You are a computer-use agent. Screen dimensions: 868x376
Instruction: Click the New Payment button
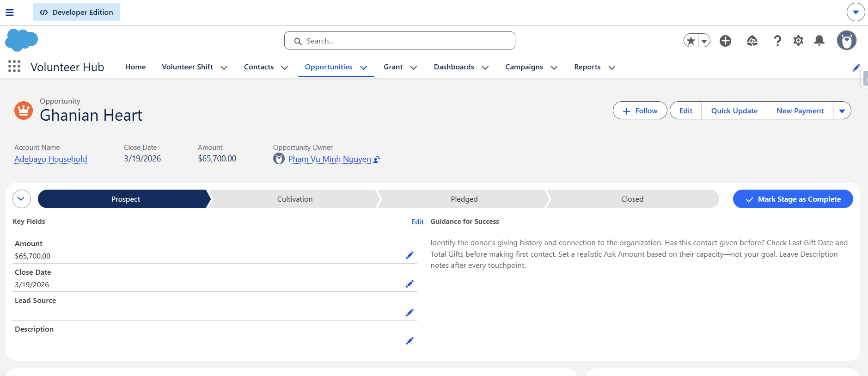(x=800, y=111)
